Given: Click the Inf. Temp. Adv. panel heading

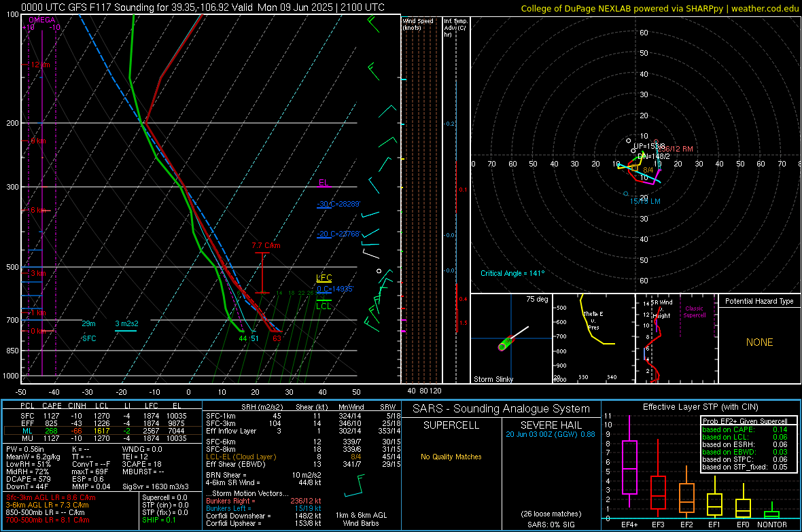Looking at the screenshot, I should 455,28.
